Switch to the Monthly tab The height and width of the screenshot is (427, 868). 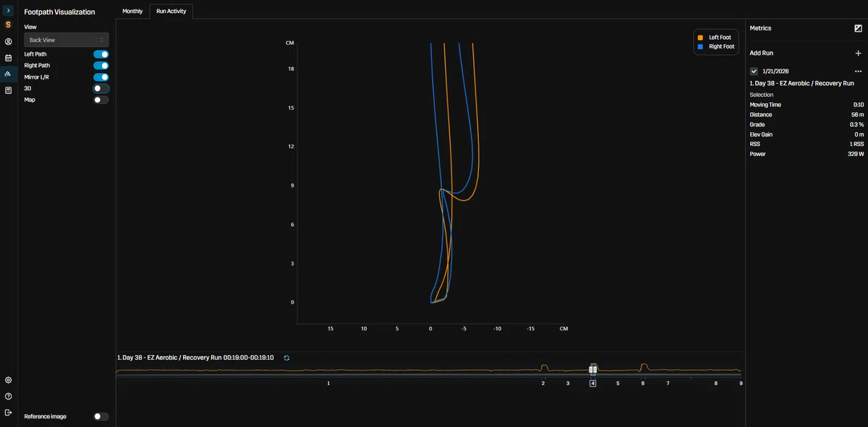(x=132, y=12)
